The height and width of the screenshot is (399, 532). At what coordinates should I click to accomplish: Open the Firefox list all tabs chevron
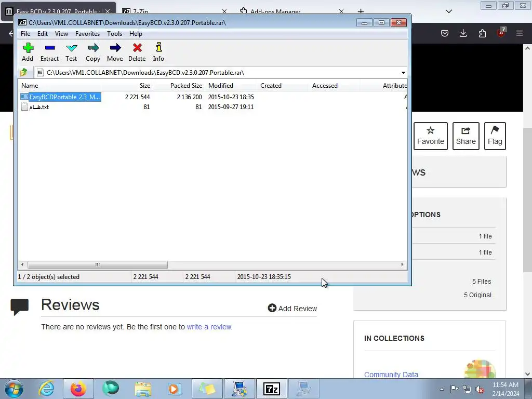(x=449, y=11)
